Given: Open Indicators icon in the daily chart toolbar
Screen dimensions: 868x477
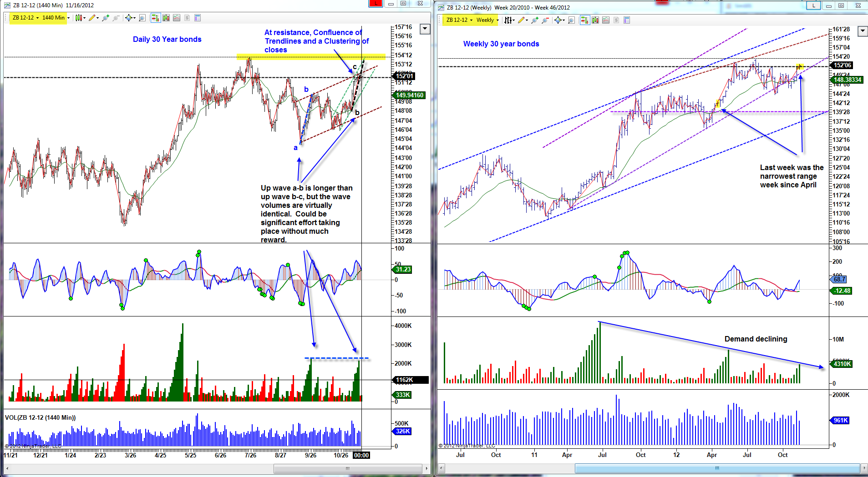Looking at the screenshot, I should click(177, 18).
